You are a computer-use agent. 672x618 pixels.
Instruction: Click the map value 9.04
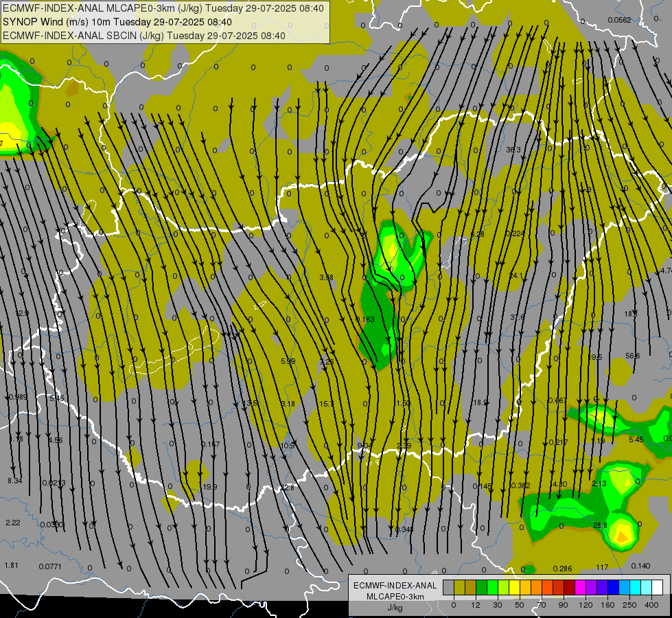(365, 446)
